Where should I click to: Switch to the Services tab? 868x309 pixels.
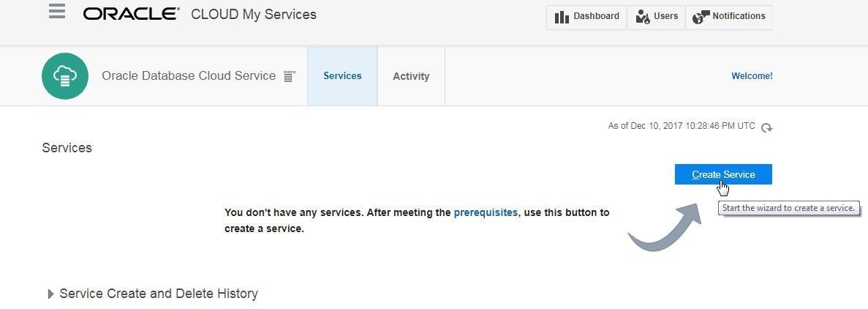342,76
